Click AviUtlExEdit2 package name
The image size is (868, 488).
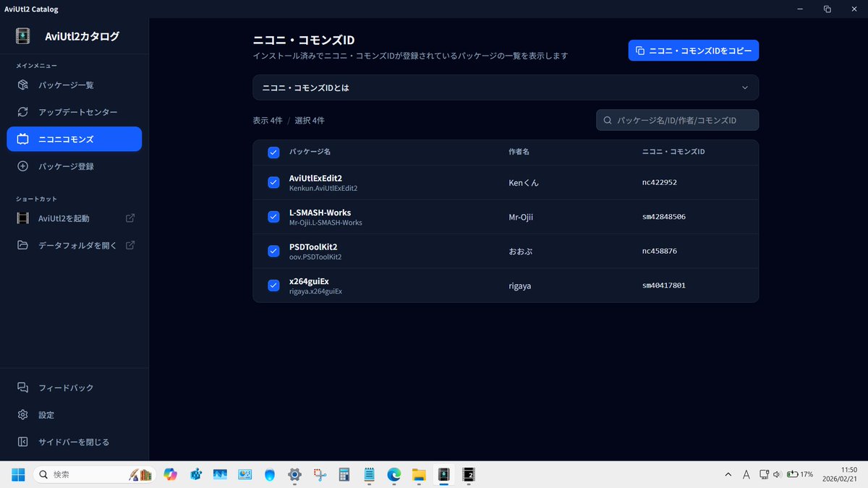[315, 178]
